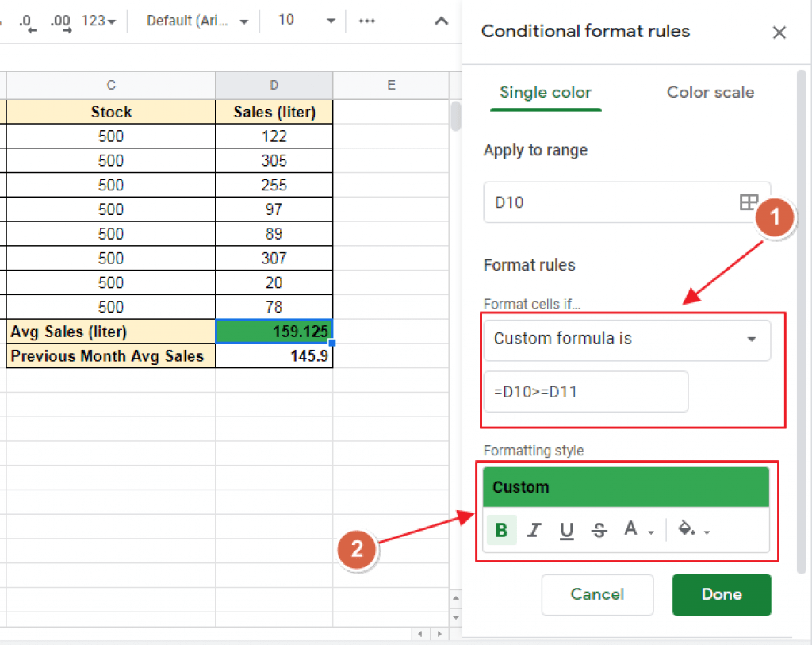
Task: Open the Custom formula is dropdown
Action: pyautogui.click(x=626, y=339)
